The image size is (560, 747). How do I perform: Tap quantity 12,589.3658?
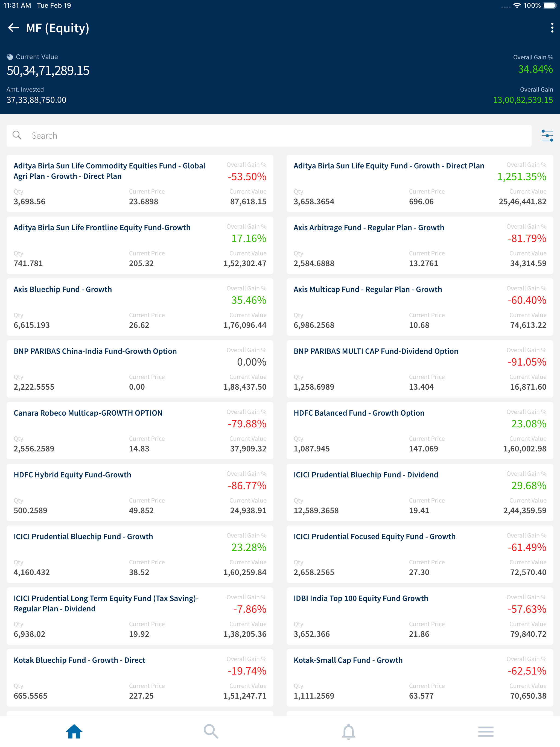click(x=316, y=510)
